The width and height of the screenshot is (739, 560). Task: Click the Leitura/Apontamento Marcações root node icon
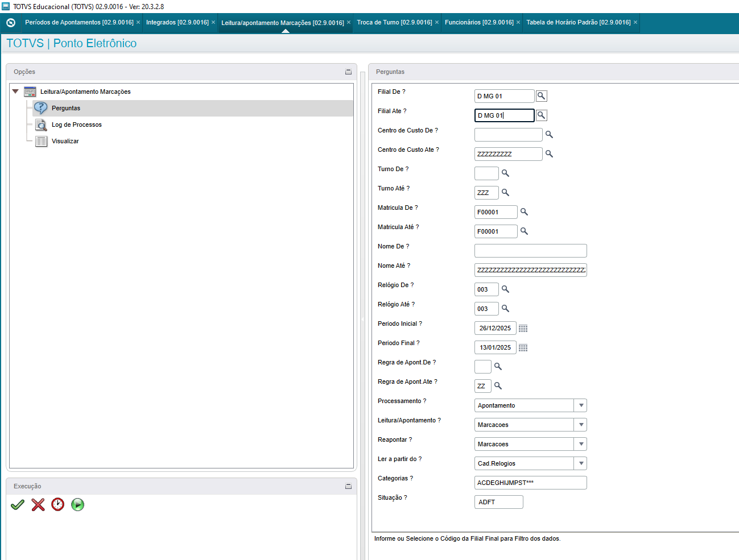point(30,92)
